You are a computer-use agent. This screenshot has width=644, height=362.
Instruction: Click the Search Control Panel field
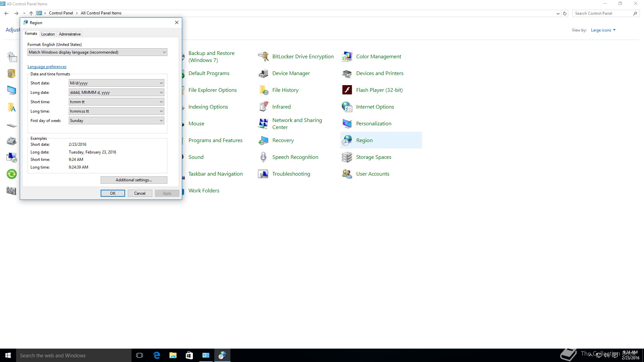point(602,13)
